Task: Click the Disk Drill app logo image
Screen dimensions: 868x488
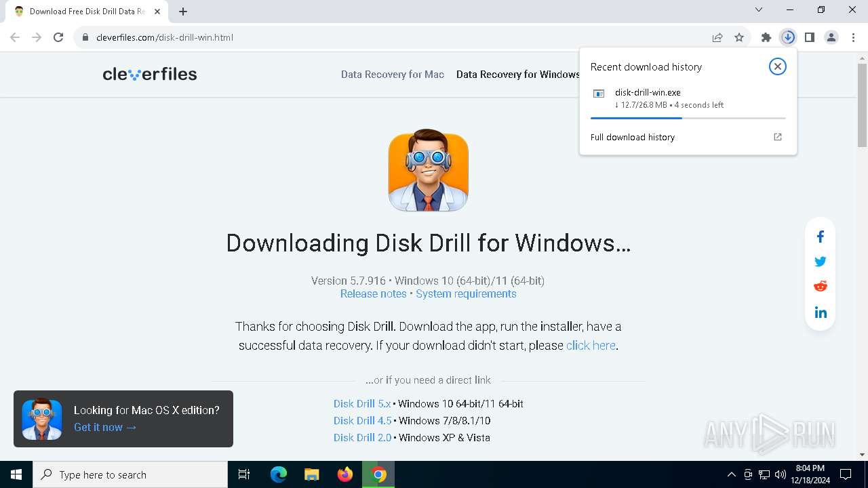Action: coord(428,170)
